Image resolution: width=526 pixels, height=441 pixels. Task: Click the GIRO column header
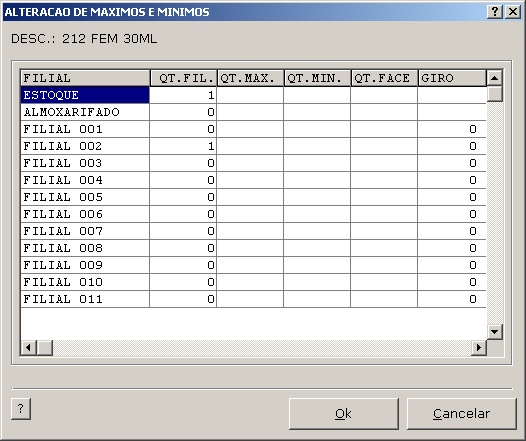(x=452, y=78)
